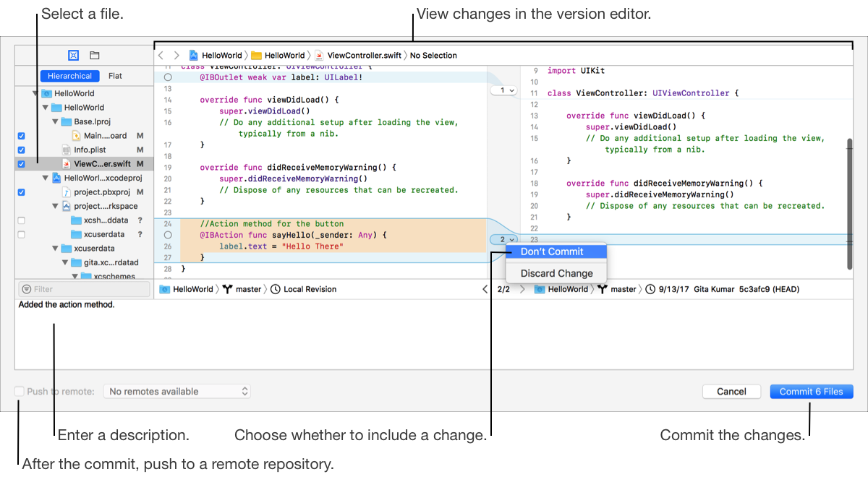This screenshot has height=477, width=868.
Task: Click the Commit 6 Files button
Action: click(811, 391)
